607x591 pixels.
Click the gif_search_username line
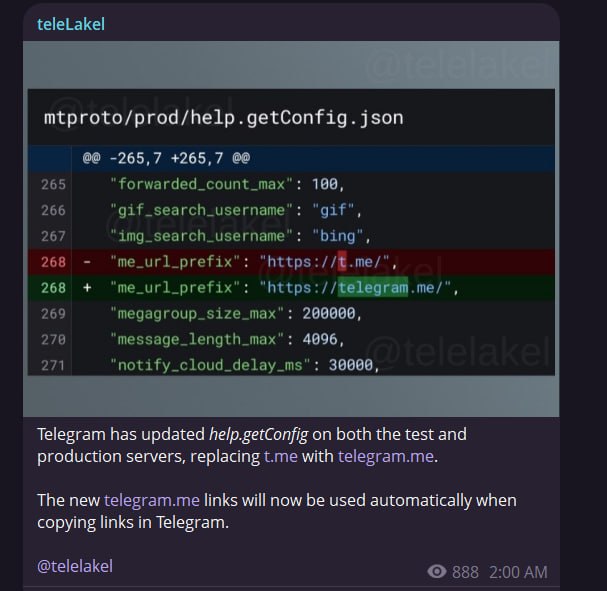291,210
